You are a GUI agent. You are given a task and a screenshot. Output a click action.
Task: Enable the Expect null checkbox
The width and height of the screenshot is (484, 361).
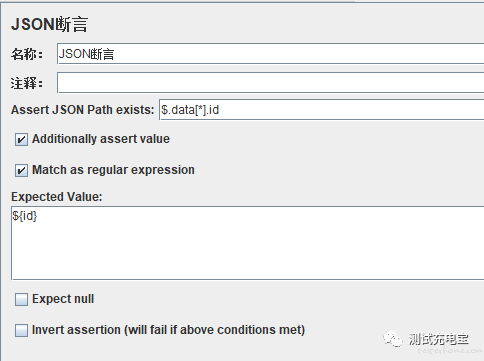[x=21, y=299]
